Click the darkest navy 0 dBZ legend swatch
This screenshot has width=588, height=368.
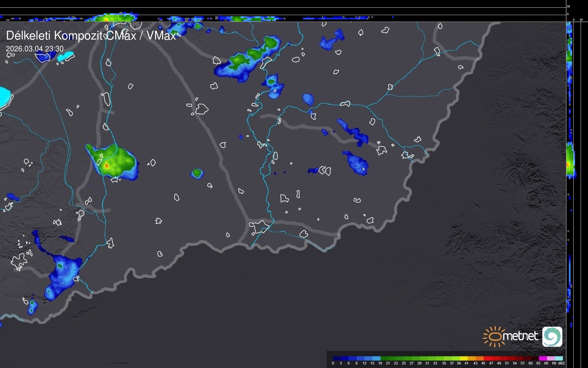337,358
